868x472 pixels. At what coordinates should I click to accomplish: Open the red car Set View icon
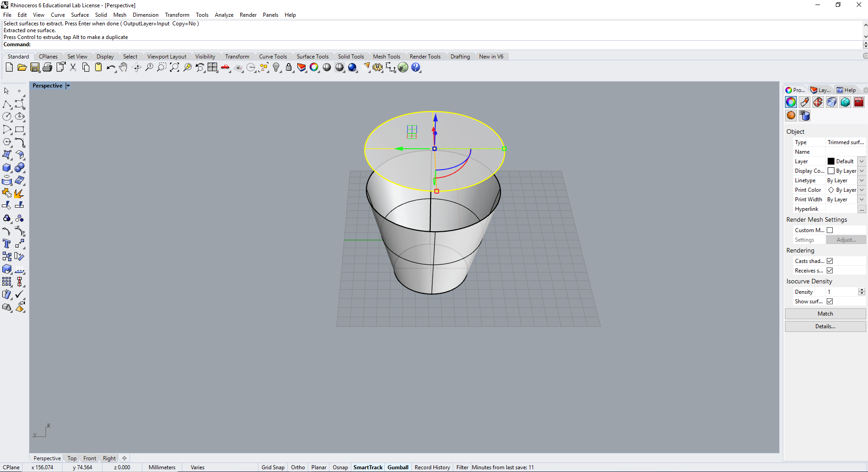click(x=225, y=68)
